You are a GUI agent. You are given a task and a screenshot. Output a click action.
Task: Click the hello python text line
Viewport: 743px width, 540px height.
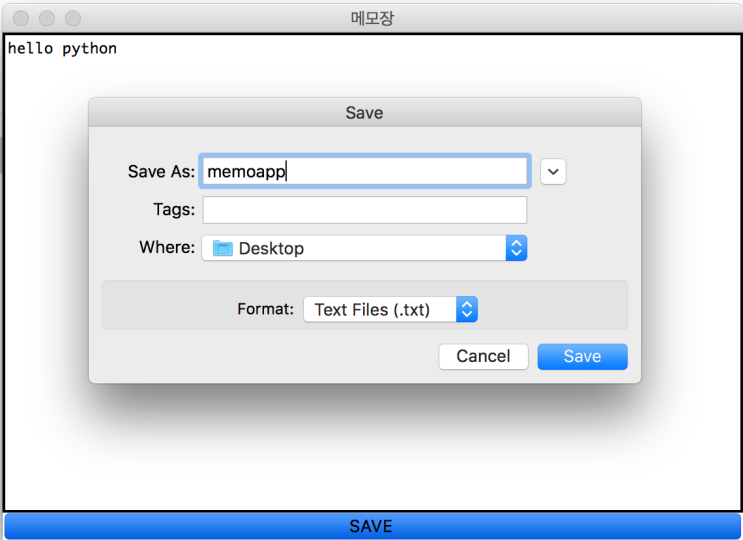pos(62,49)
